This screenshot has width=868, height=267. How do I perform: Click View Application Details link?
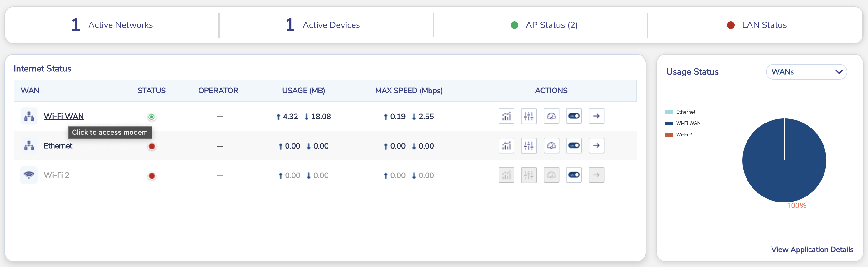(812, 249)
